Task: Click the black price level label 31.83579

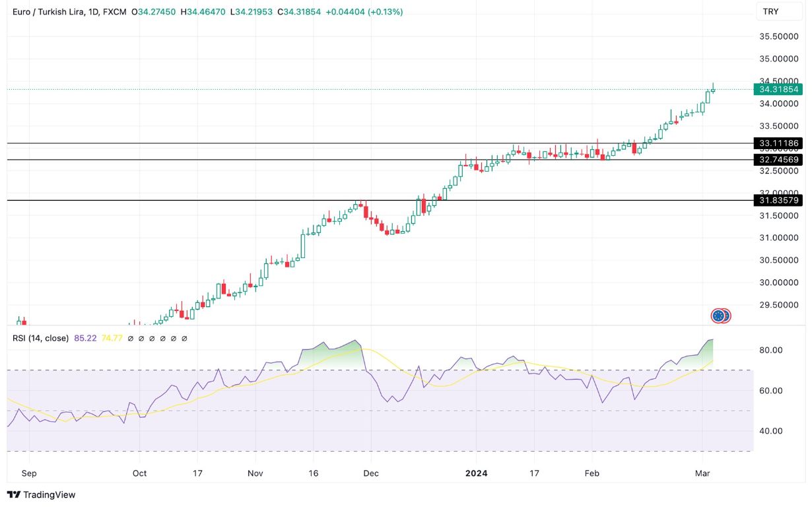Action: coord(779,201)
